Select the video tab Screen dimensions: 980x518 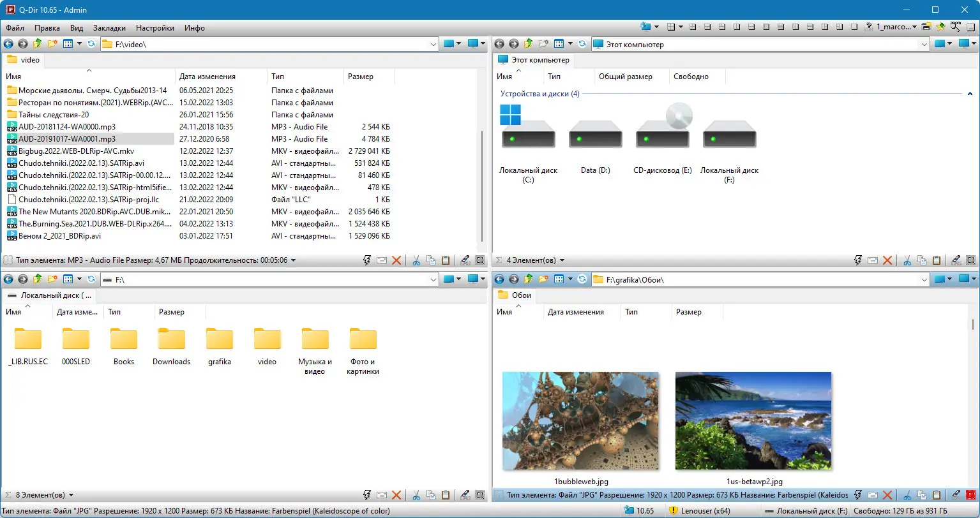[x=24, y=60]
